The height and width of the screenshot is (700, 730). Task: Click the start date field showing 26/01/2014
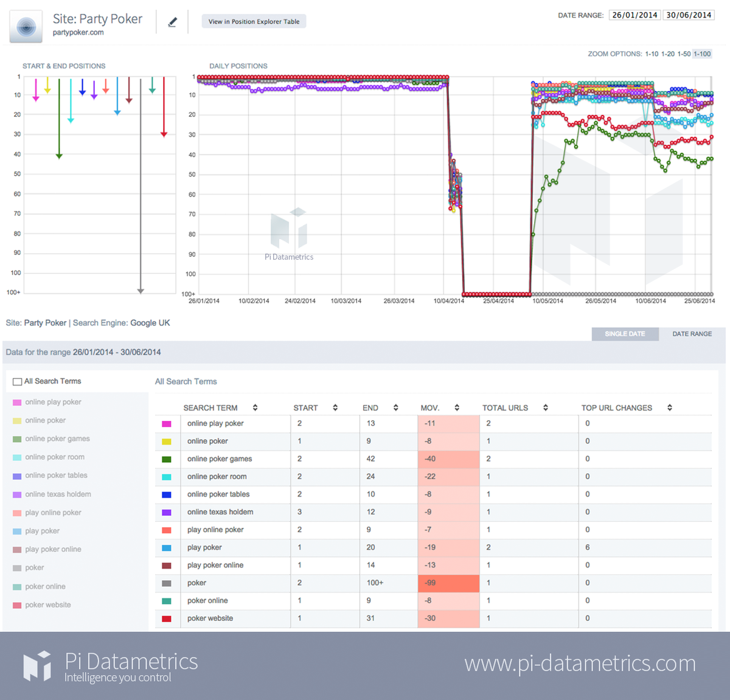click(x=634, y=15)
